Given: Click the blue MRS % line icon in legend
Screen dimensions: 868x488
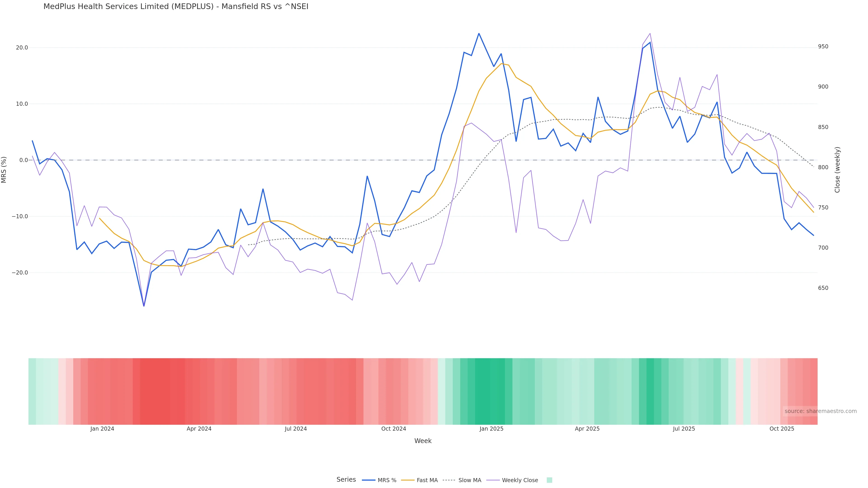Looking at the screenshot, I should 369,480.
